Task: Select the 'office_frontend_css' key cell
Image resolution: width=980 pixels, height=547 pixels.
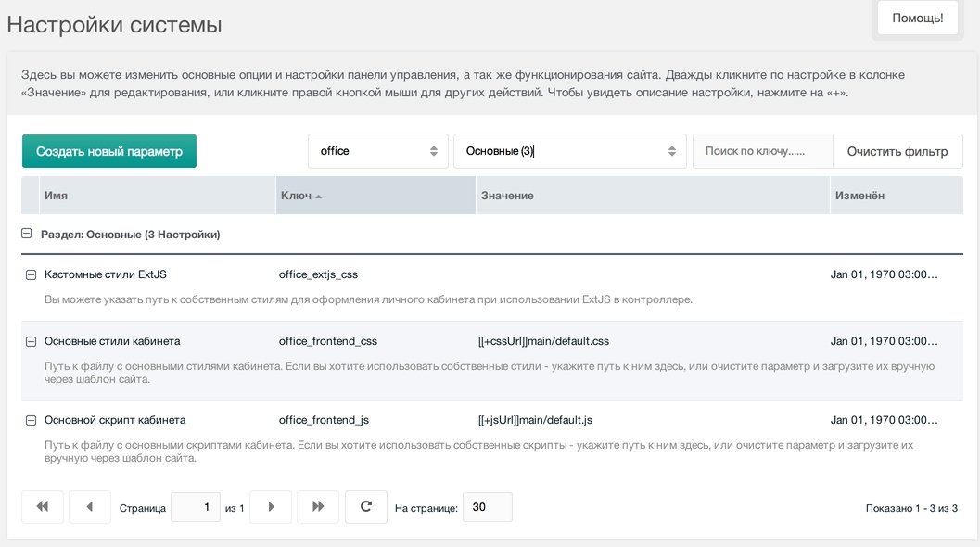Action: 328,341
